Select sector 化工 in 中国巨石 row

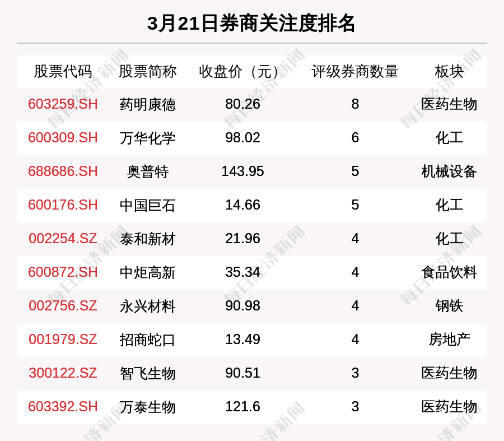[x=449, y=205]
